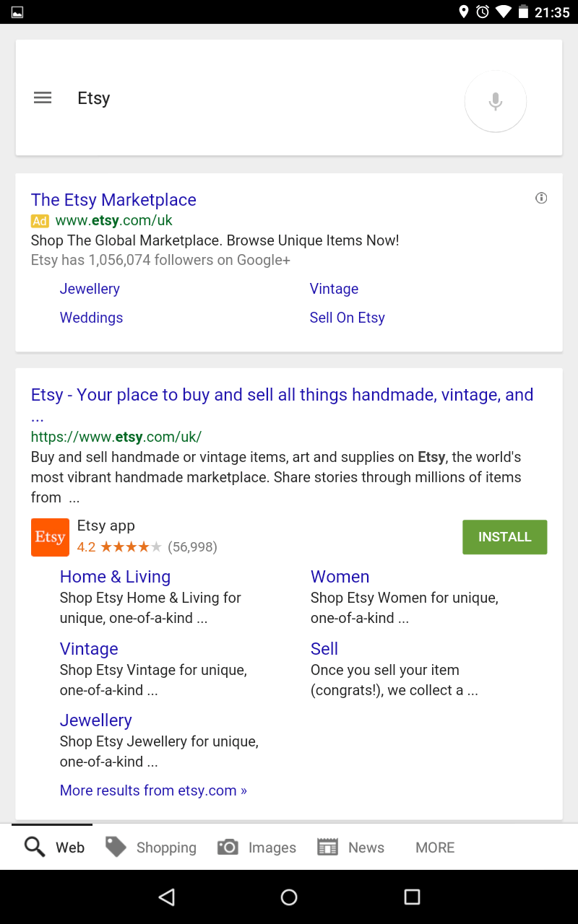Click the Jewellery ad sitelink
The image size is (578, 924).
pos(90,289)
